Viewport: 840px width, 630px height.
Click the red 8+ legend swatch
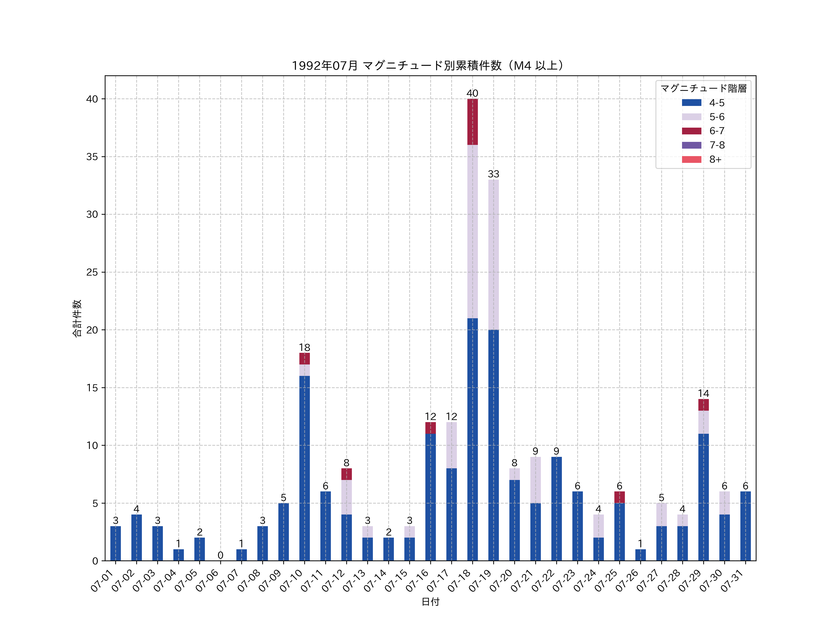691,159
